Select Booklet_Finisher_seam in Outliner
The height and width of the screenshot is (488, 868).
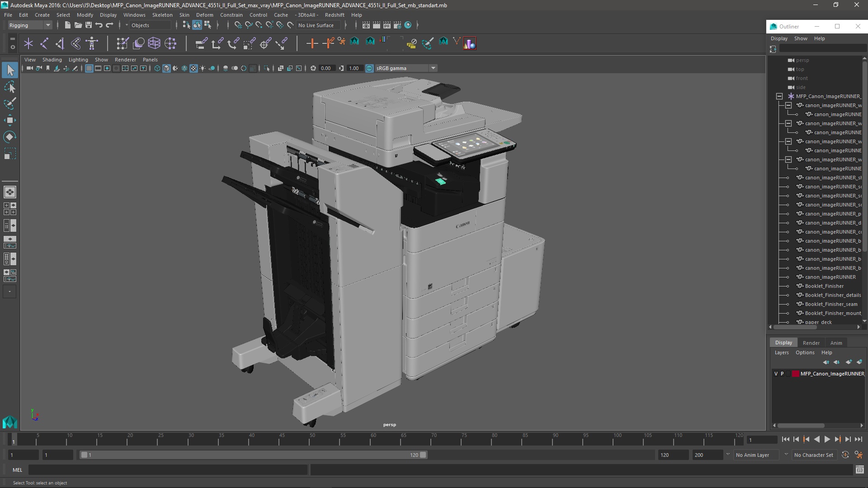pos(831,304)
